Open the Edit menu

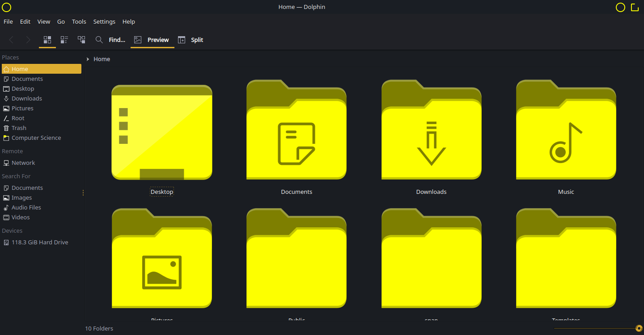25,21
